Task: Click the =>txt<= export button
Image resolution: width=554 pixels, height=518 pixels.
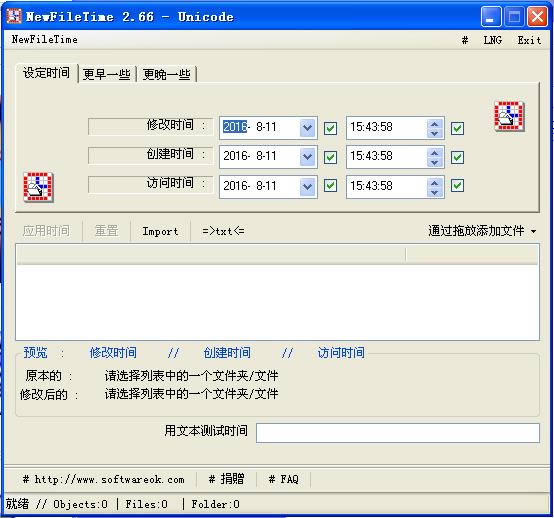Action: (x=223, y=231)
